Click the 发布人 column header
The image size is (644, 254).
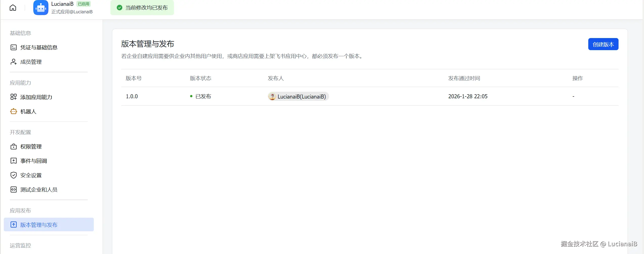(276, 78)
